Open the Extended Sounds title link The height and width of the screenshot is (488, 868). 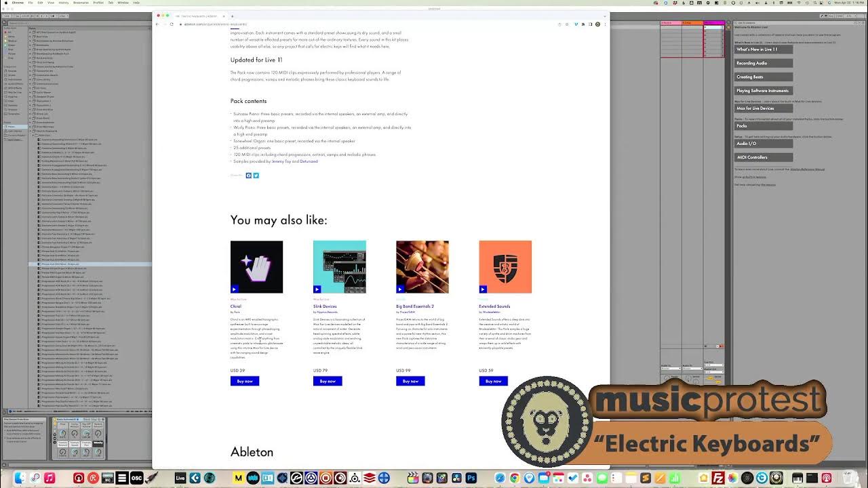point(494,306)
